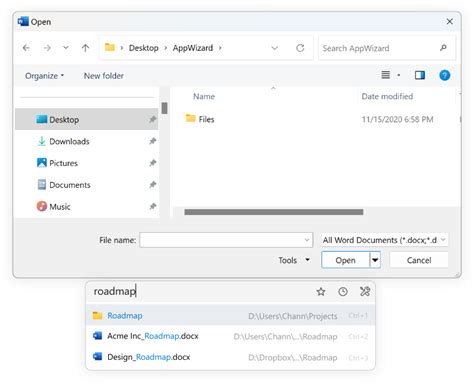The width and height of the screenshot is (474, 384).
Task: Show recent items with clock icon
Action: [343, 292]
